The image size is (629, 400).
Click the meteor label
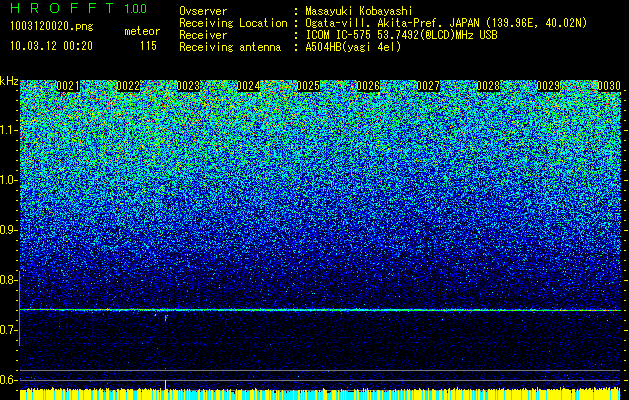pos(142,31)
